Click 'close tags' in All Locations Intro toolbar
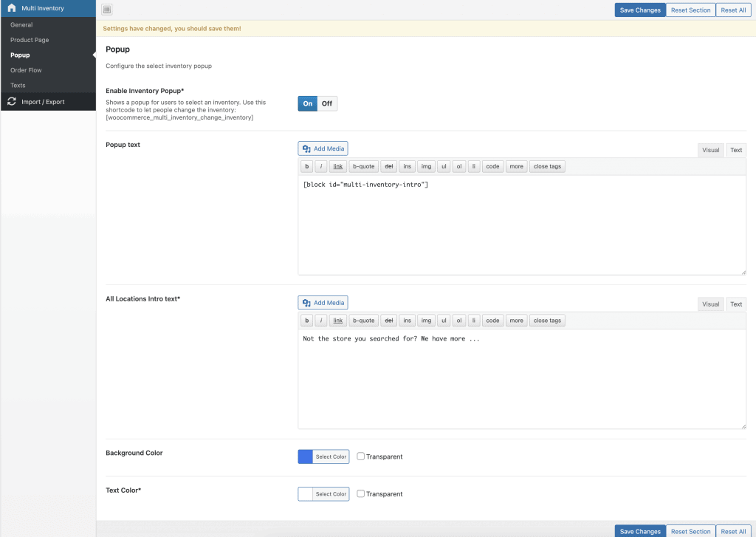 coord(547,321)
